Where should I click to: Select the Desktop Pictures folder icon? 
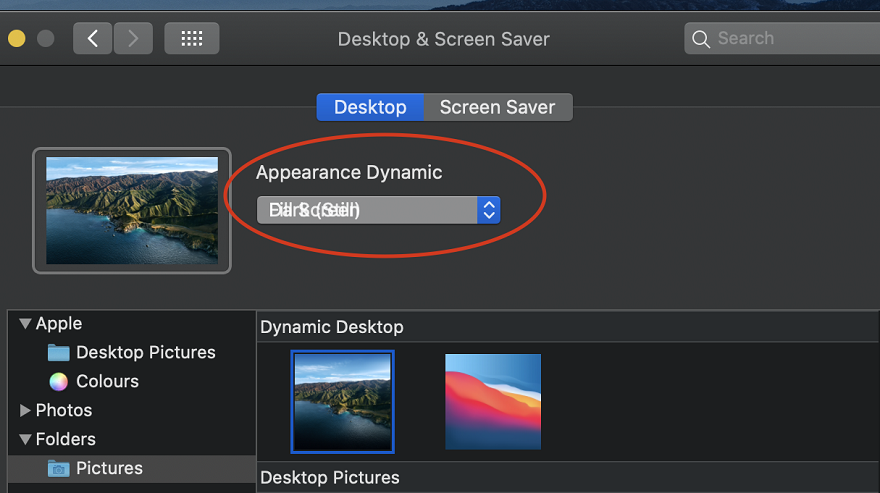point(59,353)
